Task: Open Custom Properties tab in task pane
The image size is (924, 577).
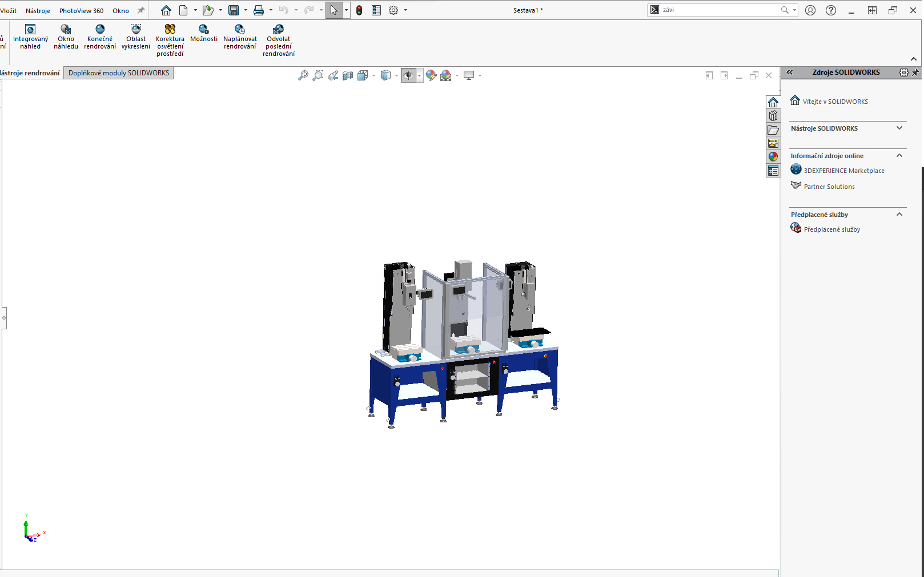Action: [773, 171]
